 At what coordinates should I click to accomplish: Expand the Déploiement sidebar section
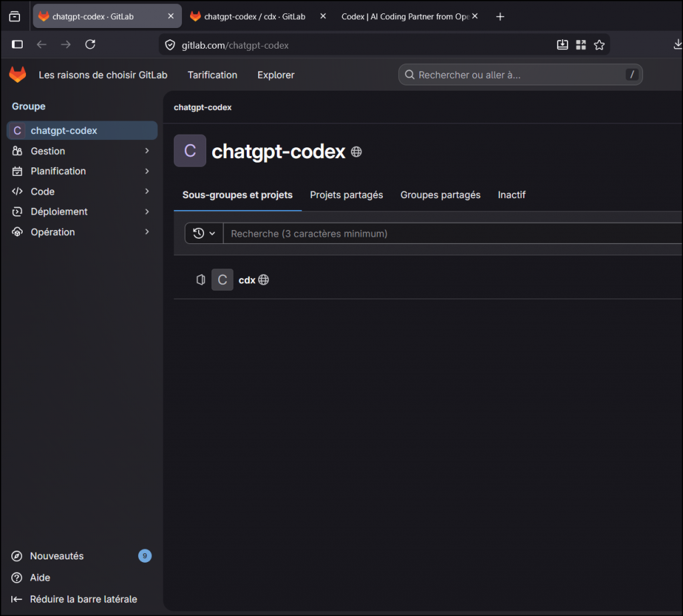81,211
